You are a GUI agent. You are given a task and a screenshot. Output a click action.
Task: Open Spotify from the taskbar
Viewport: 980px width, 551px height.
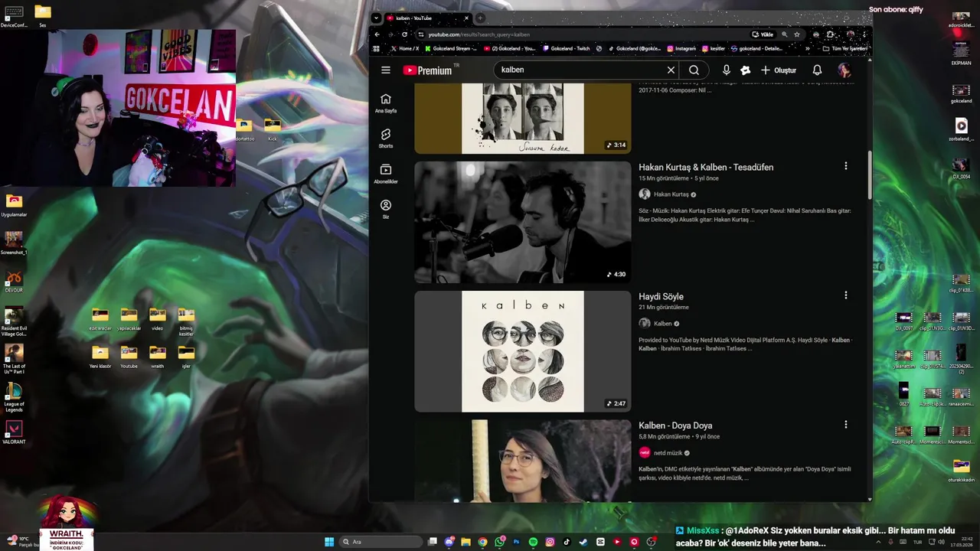coord(533,542)
